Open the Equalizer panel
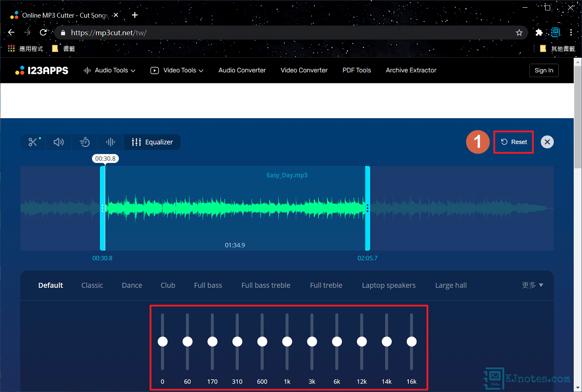Screen dimensions: 582x392 click(x=152, y=142)
